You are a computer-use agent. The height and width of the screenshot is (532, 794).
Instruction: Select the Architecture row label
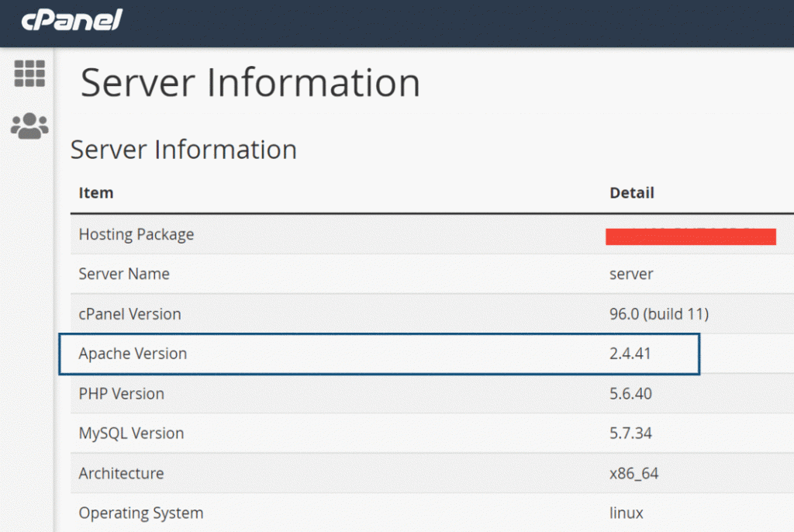click(121, 473)
